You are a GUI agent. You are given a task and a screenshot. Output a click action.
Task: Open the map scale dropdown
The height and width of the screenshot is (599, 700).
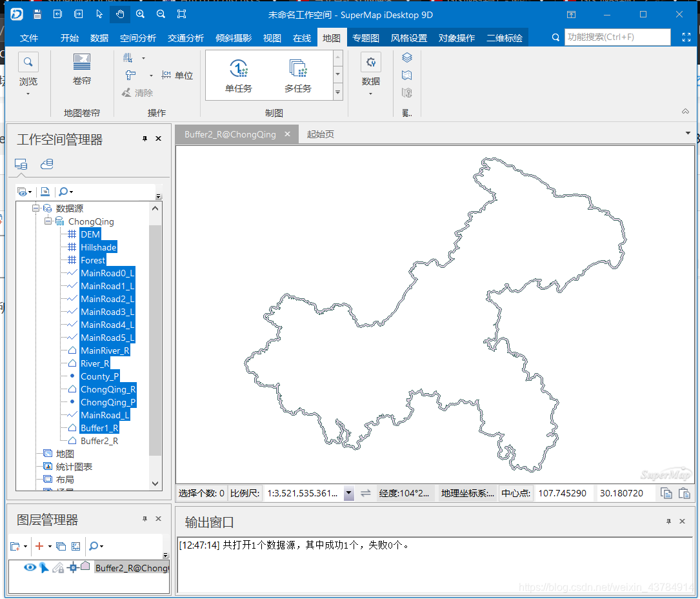click(x=348, y=493)
